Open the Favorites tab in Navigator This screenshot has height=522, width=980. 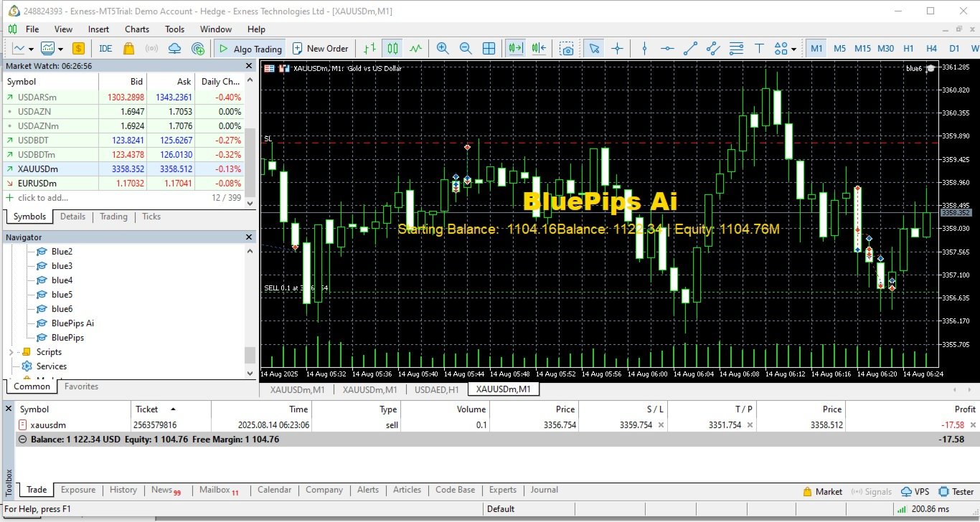tap(82, 386)
